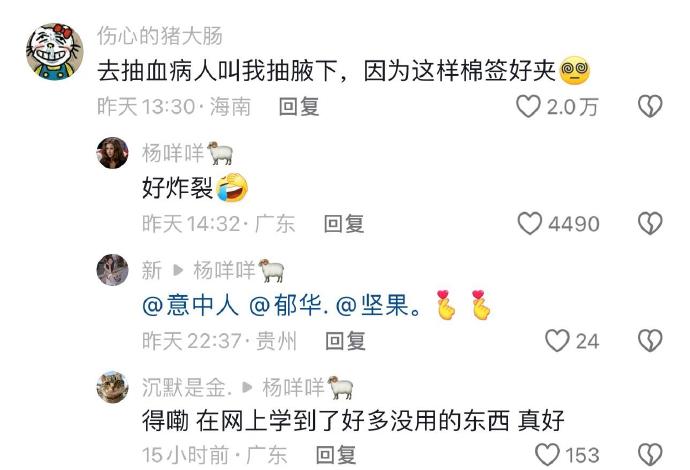This screenshot has height=470, width=690.
Task: Reply to the comment from 15小时前
Action: coord(336,455)
